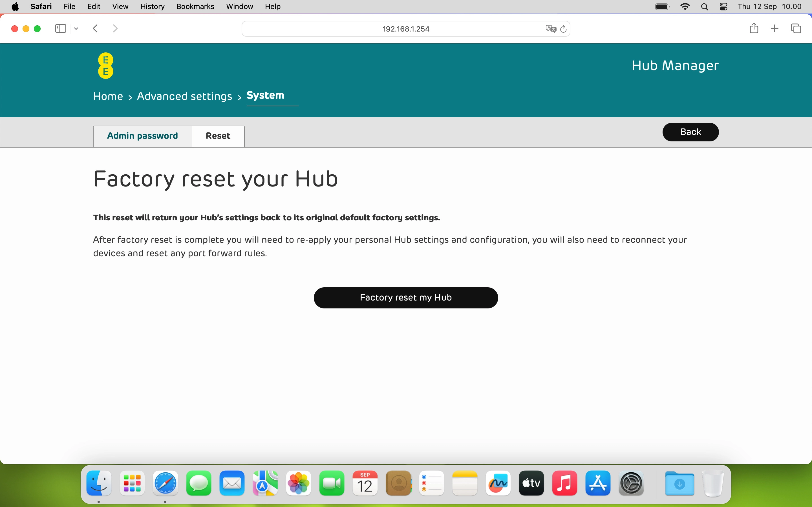The width and height of the screenshot is (812, 507).
Task: Open the Share menu in Safari
Action: tap(754, 28)
